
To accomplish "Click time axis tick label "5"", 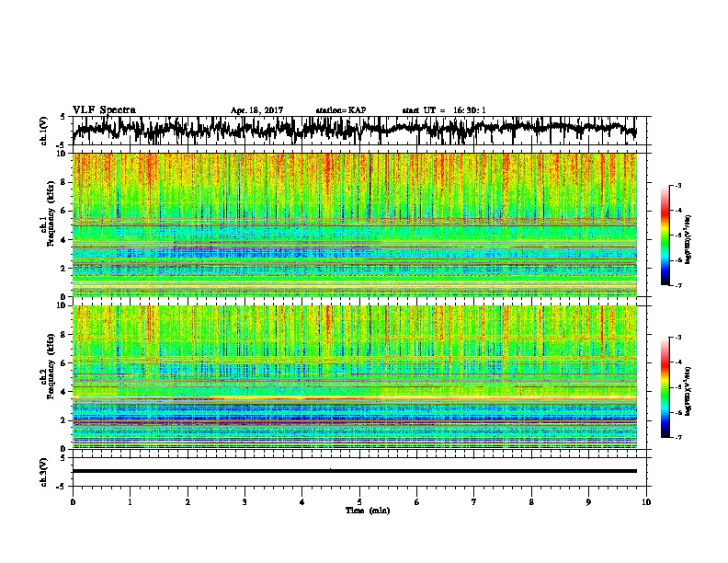I will (359, 501).
